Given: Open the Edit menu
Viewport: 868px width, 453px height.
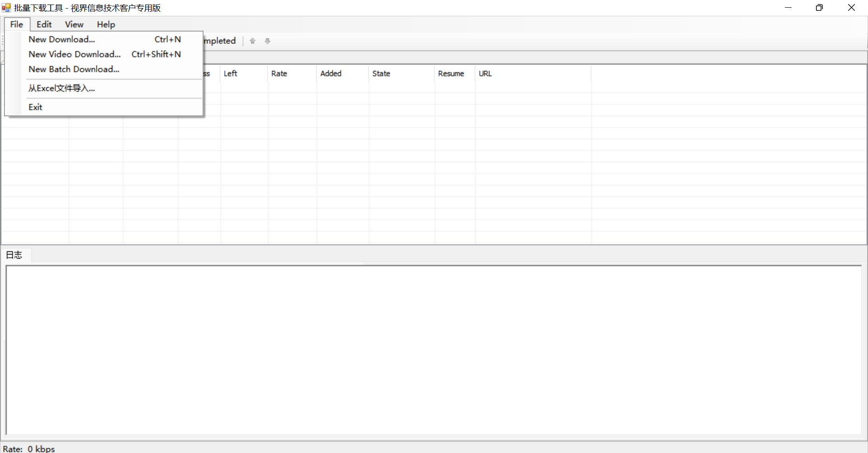Looking at the screenshot, I should (x=44, y=24).
